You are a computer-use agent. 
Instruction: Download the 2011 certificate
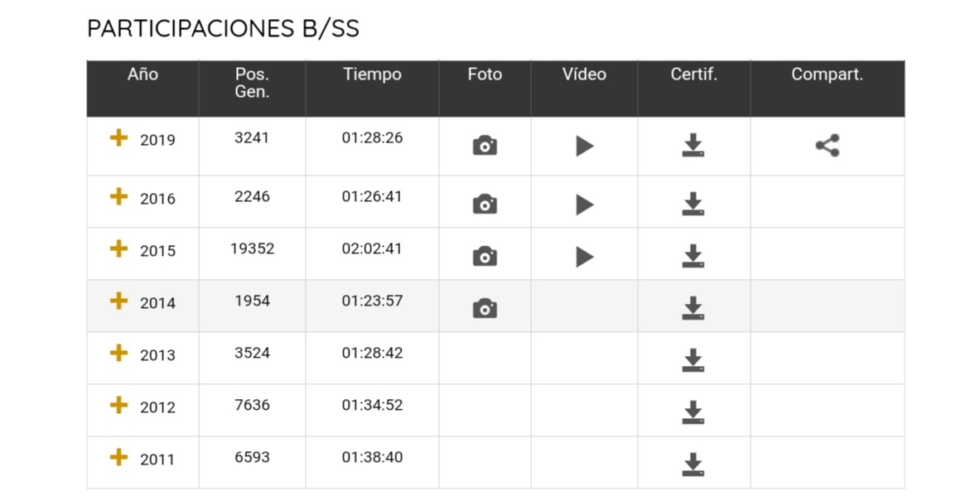pyautogui.click(x=693, y=465)
